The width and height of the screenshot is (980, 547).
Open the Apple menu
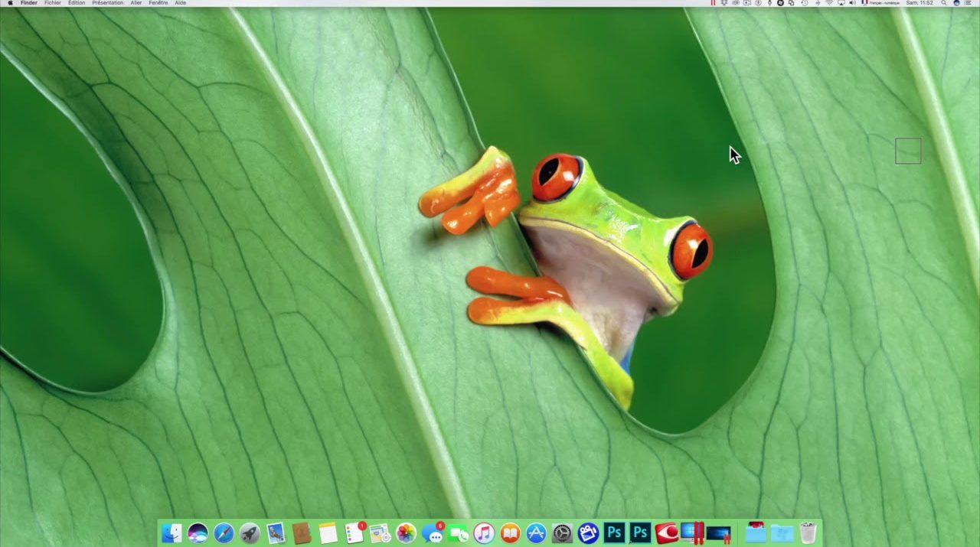(10, 3)
